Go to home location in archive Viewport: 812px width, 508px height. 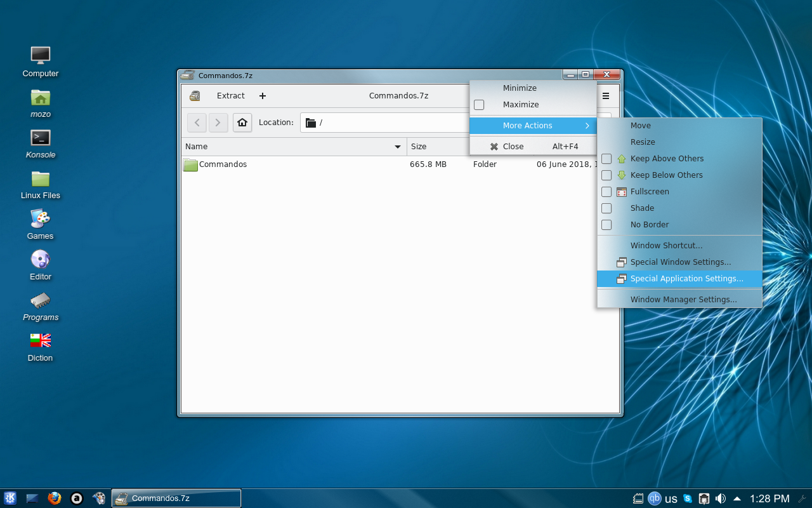(242, 123)
